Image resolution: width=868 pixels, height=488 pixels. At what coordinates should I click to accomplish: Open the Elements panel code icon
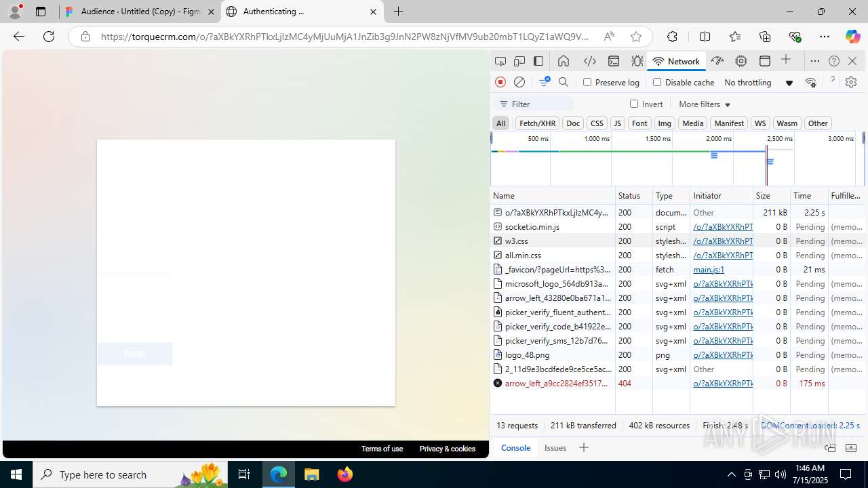[x=590, y=61]
